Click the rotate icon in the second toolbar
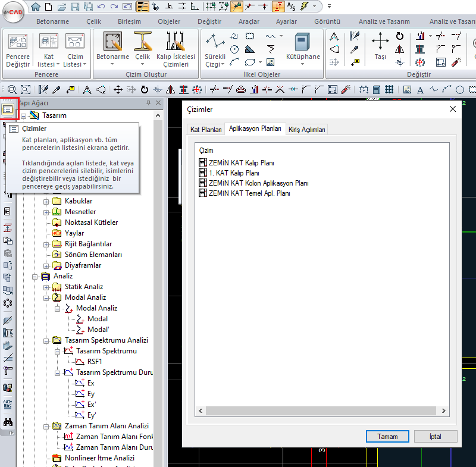Image resolution: width=476 pixels, height=467 pixels. click(145, 89)
